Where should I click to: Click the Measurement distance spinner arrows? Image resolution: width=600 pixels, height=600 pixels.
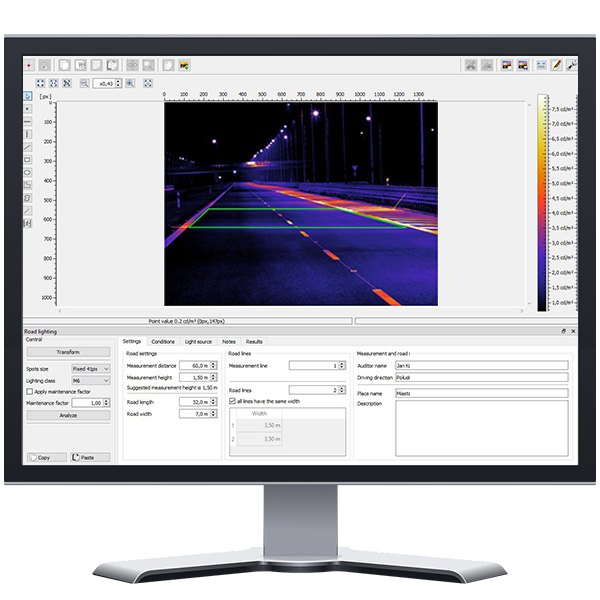213,366
